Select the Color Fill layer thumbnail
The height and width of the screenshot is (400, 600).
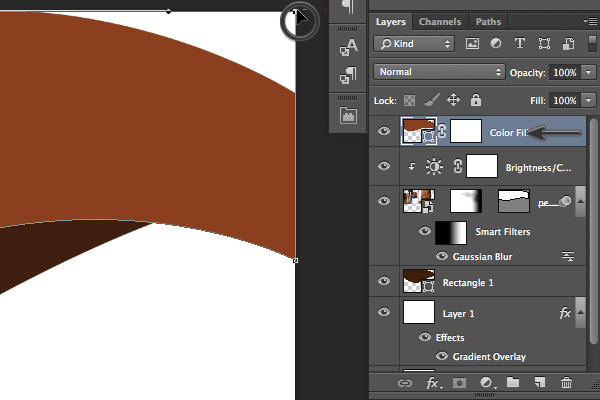click(x=419, y=131)
